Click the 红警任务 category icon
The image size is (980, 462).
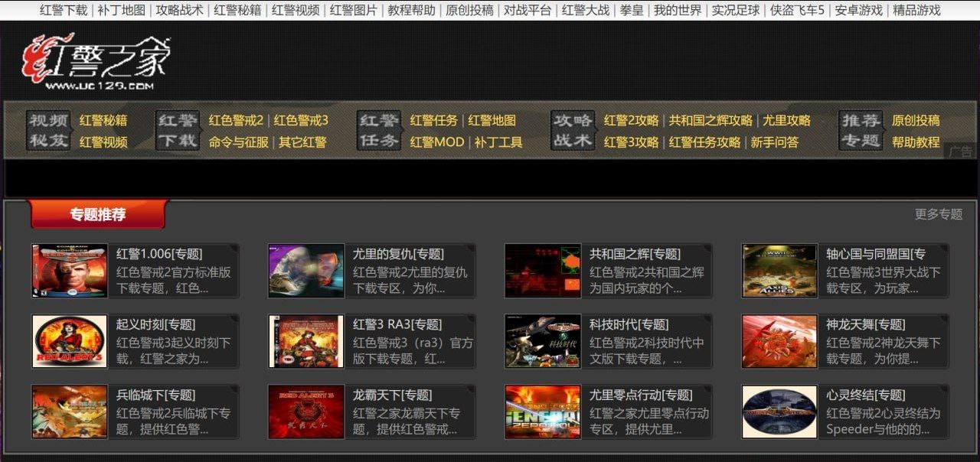[379, 131]
